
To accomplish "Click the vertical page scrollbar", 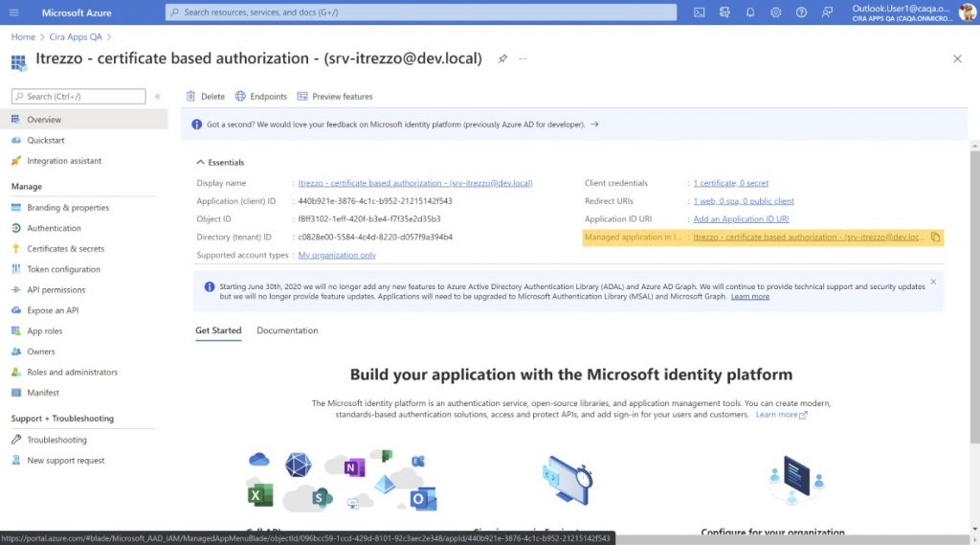I will (974, 297).
